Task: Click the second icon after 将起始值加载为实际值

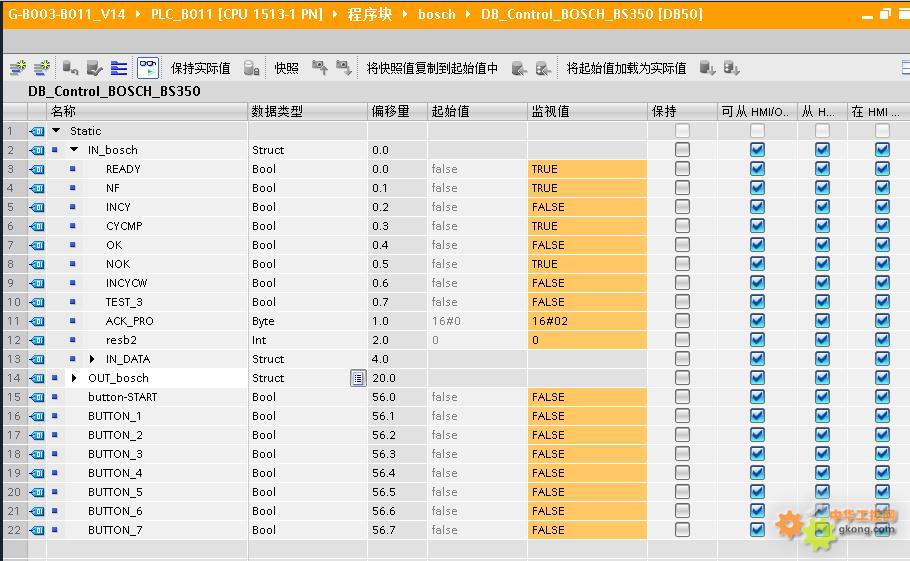Action: click(731, 68)
